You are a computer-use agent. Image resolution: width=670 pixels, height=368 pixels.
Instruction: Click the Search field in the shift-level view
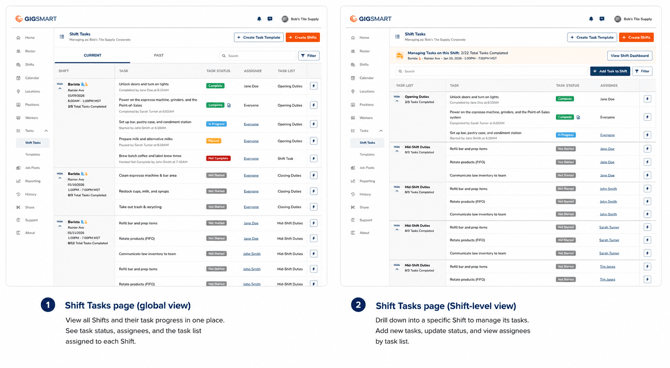[x=491, y=71]
